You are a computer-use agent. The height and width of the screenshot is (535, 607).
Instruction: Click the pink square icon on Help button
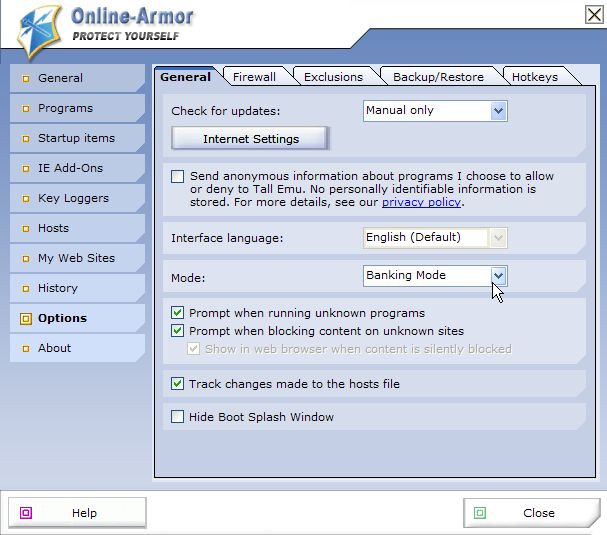26,513
